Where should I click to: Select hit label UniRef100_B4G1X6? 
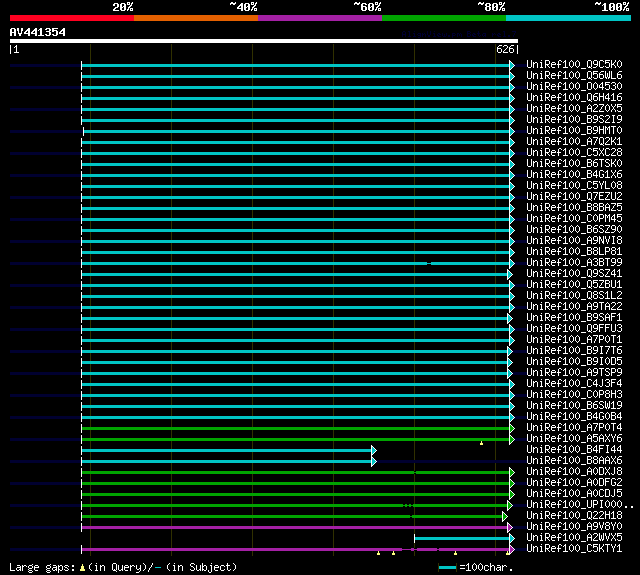[574, 175]
